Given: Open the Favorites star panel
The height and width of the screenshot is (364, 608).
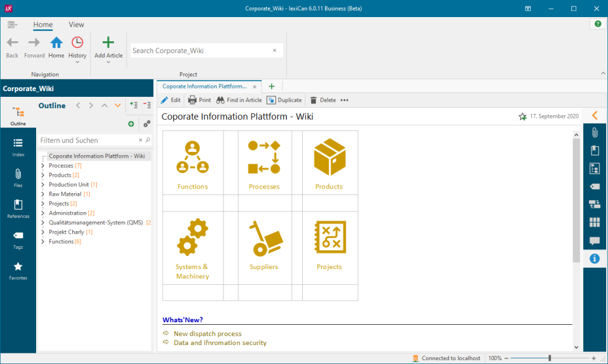Looking at the screenshot, I should [x=18, y=270].
